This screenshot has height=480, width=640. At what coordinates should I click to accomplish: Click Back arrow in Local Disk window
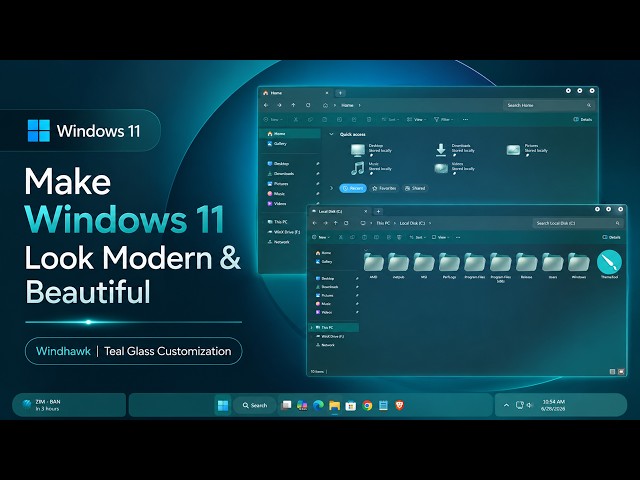click(314, 223)
